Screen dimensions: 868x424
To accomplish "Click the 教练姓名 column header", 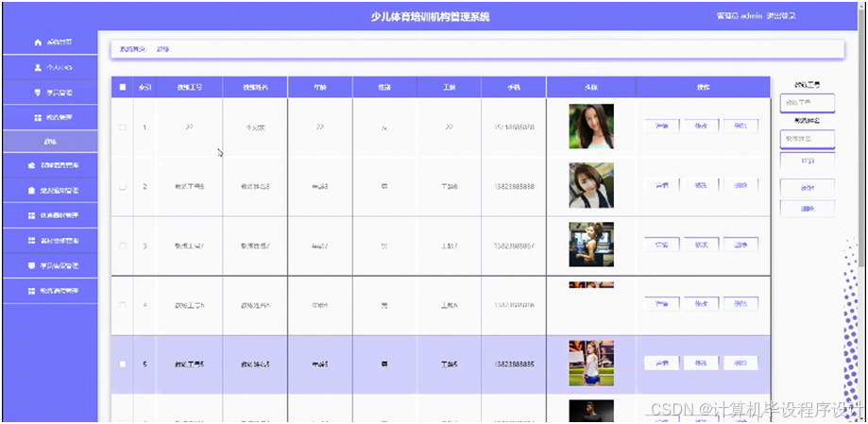I will [x=255, y=87].
